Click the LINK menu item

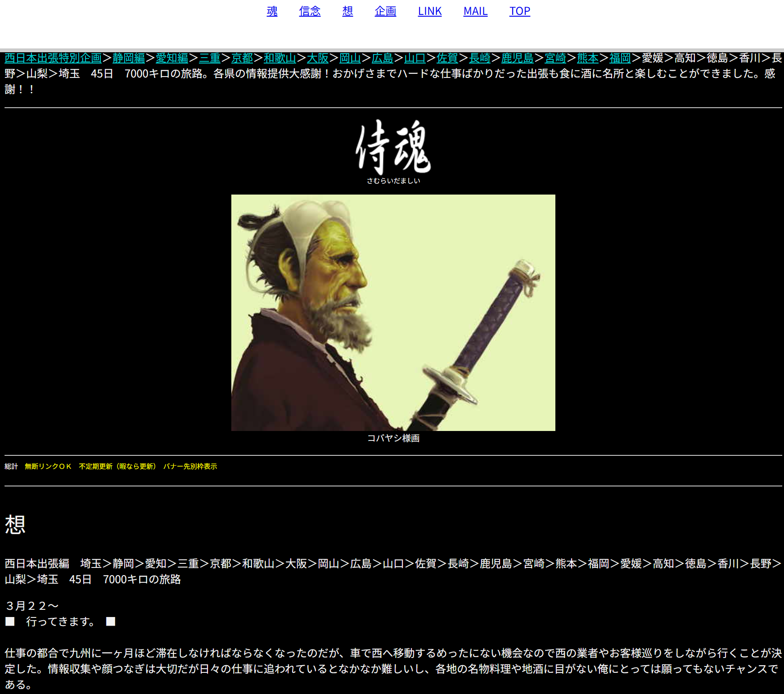click(429, 11)
